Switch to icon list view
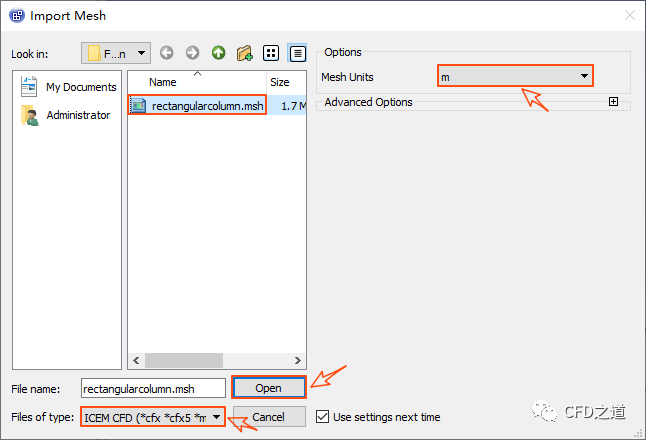 [271, 53]
